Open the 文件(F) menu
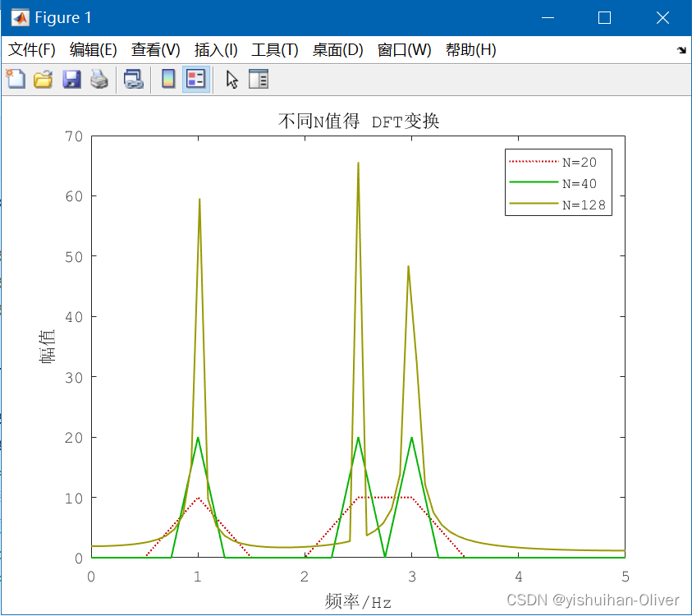This screenshot has height=616, width=692. click(x=29, y=50)
